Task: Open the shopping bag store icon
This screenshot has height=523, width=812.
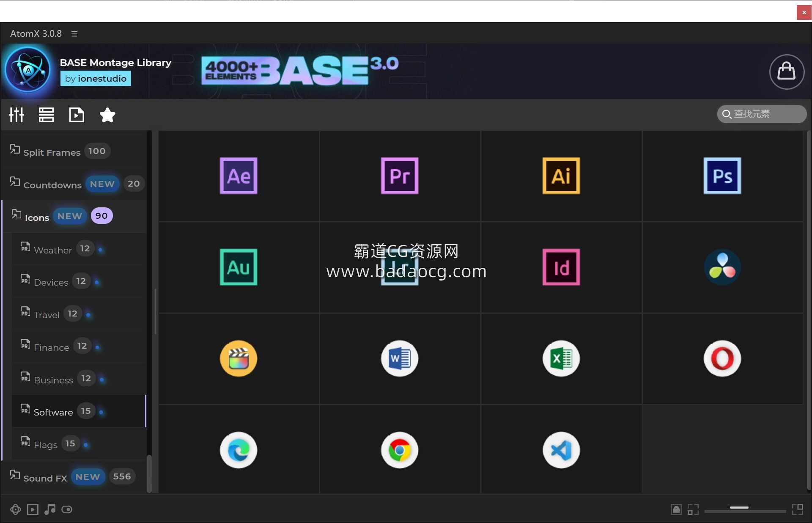Action: (787, 72)
